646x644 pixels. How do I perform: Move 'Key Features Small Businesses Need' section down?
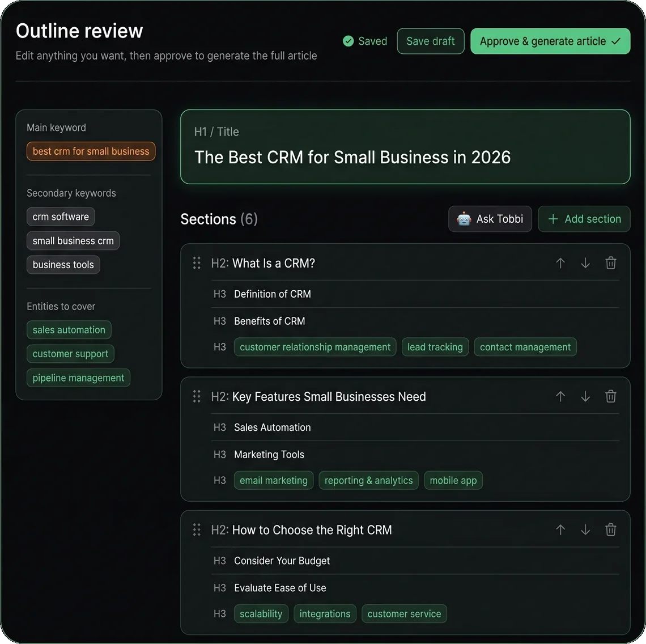(585, 397)
